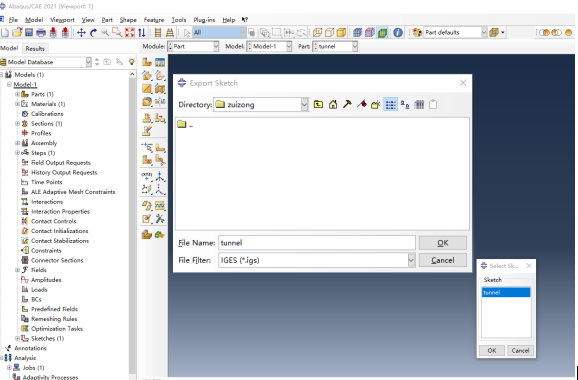Click the New Model Database icon

coord(5,32)
